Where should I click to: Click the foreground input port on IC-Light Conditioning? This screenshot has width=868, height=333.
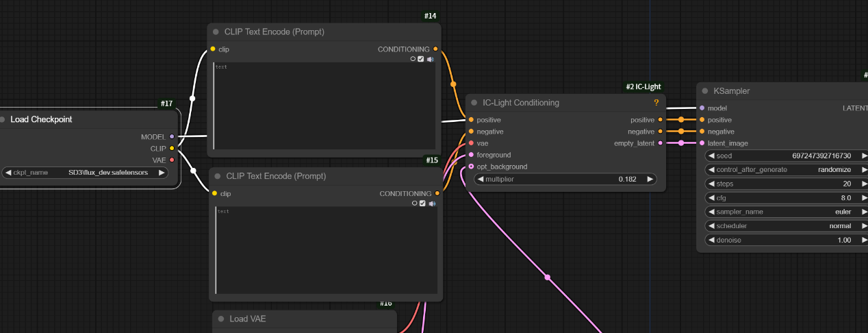(471, 155)
